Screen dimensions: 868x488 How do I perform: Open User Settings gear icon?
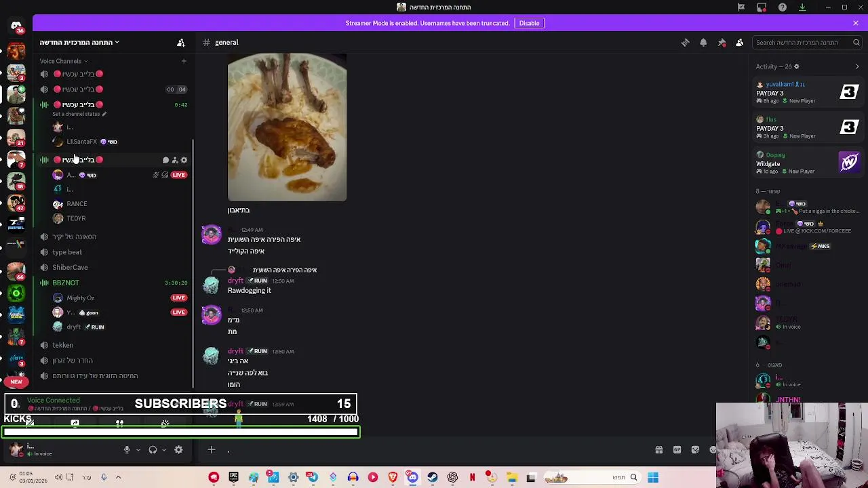point(178,450)
